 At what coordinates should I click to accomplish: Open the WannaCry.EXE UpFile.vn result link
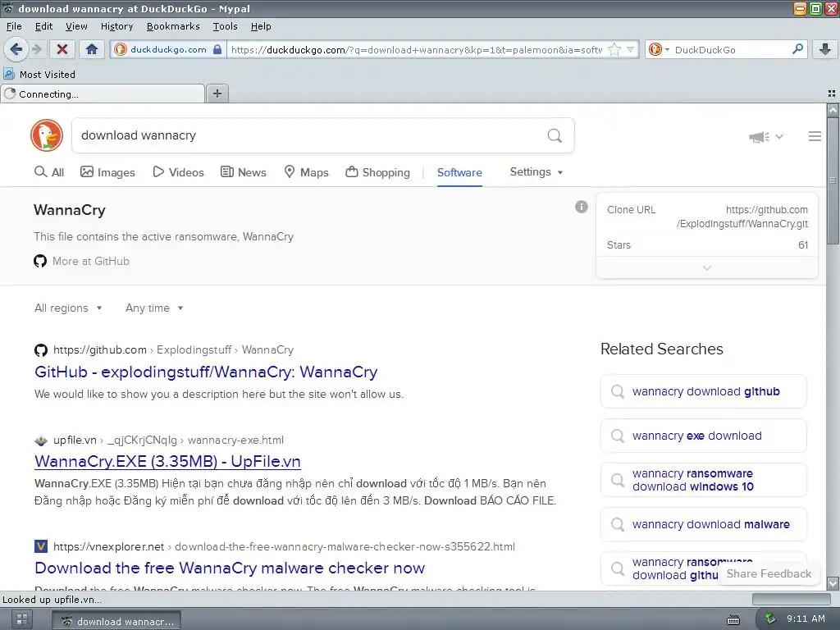(167, 461)
